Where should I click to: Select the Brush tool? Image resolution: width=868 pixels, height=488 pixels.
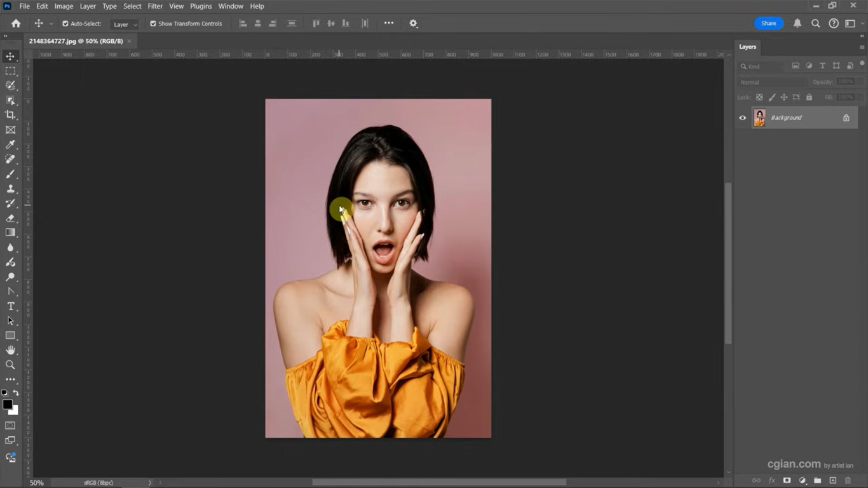[10, 174]
